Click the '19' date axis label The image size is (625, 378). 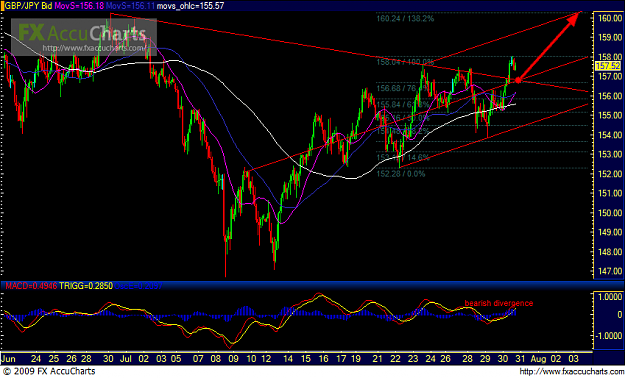355,358
